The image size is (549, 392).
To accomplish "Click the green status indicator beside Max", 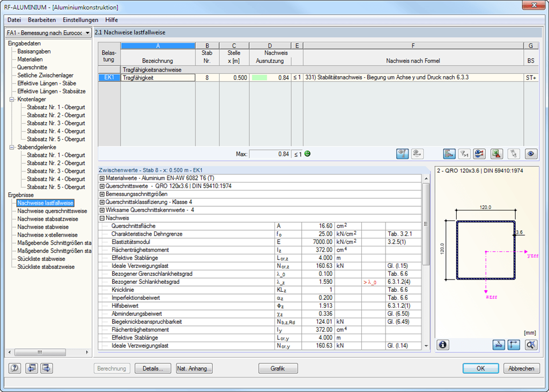I will [307, 154].
